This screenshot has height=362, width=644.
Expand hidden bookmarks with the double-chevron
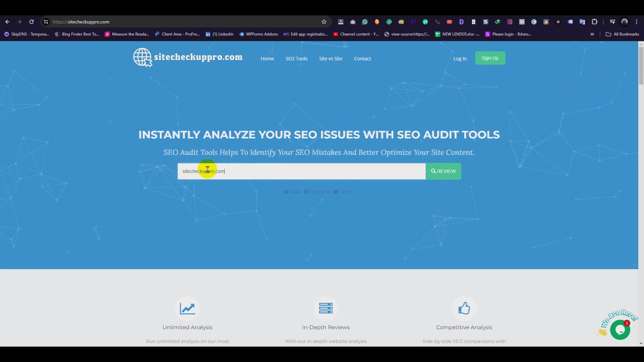point(592,34)
